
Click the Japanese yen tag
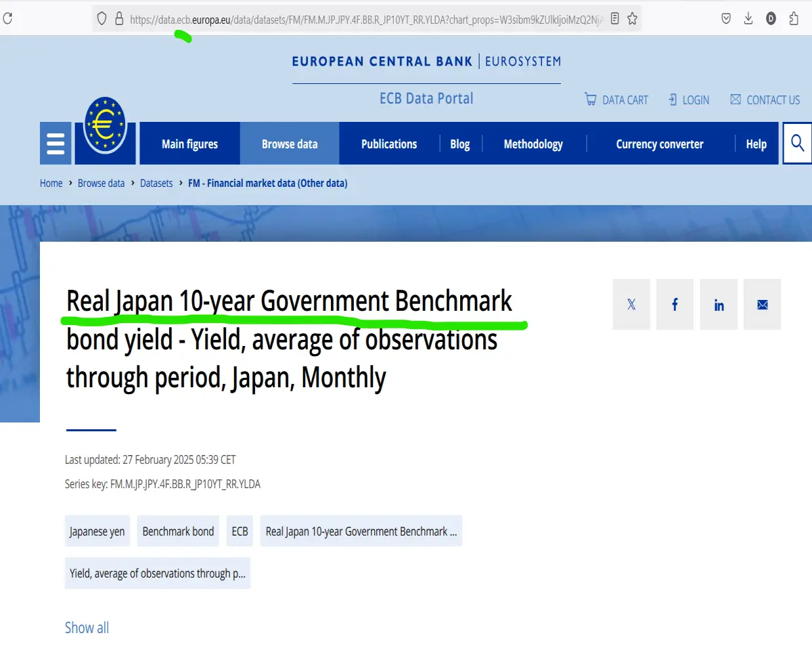[97, 531]
